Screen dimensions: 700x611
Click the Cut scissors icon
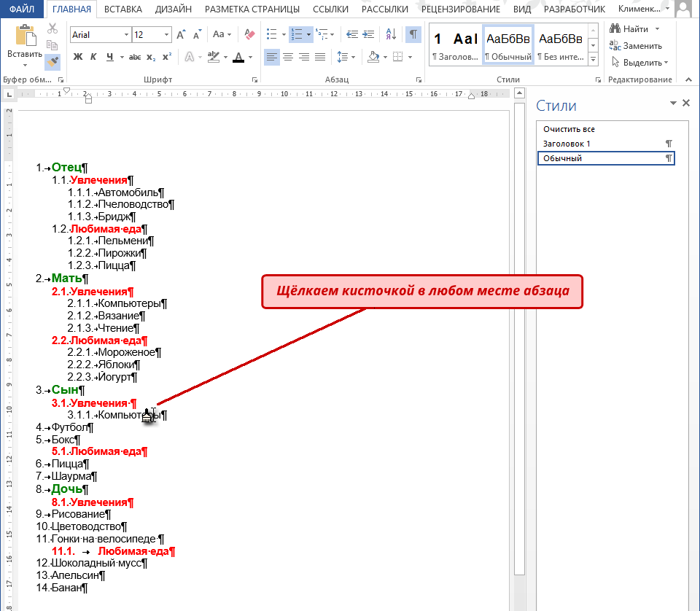click(x=52, y=29)
